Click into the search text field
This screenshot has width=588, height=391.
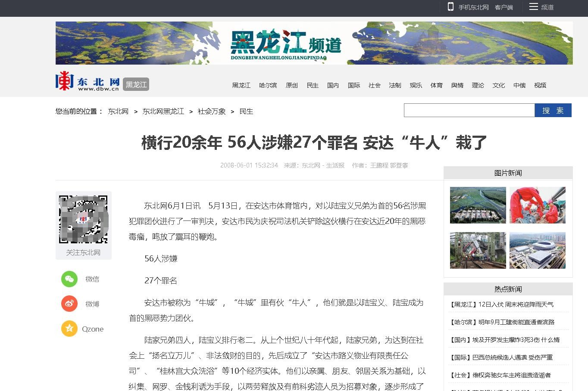pyautogui.click(x=469, y=110)
